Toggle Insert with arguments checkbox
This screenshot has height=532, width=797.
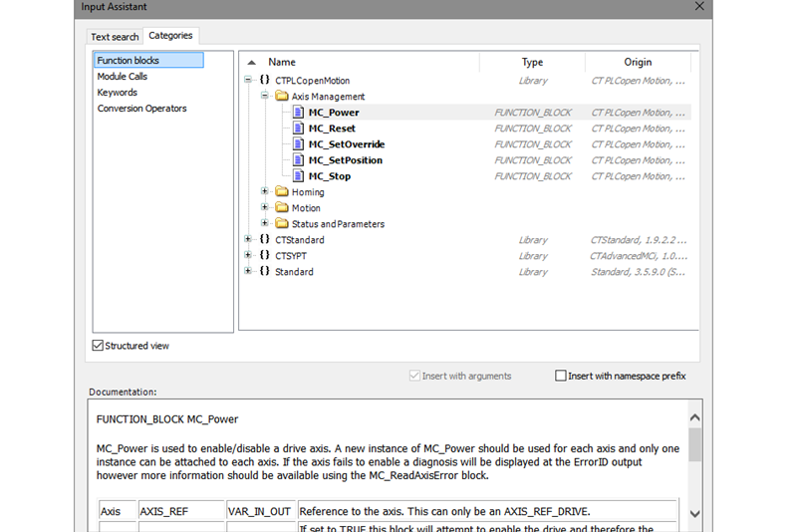[x=414, y=376]
